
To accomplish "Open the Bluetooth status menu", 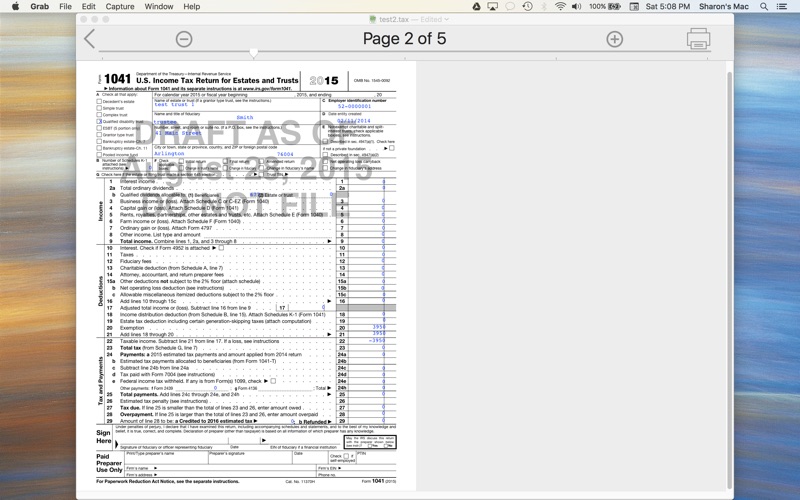I will pos(544,6).
